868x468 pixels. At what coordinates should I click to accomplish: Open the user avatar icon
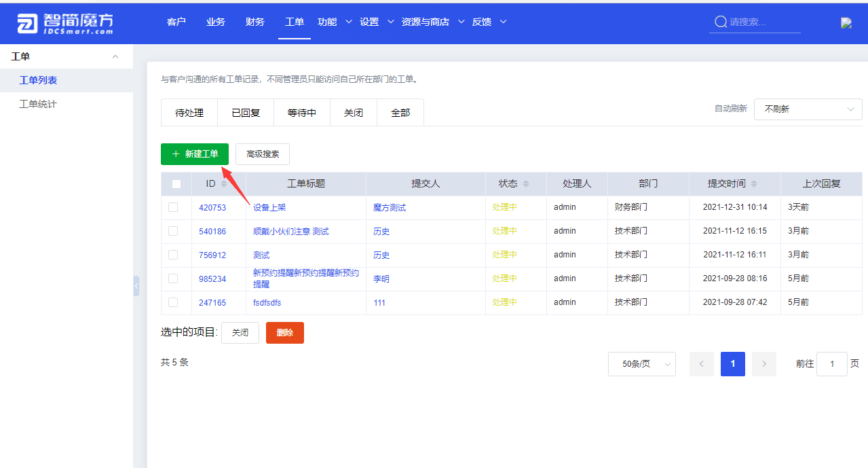pyautogui.click(x=846, y=22)
